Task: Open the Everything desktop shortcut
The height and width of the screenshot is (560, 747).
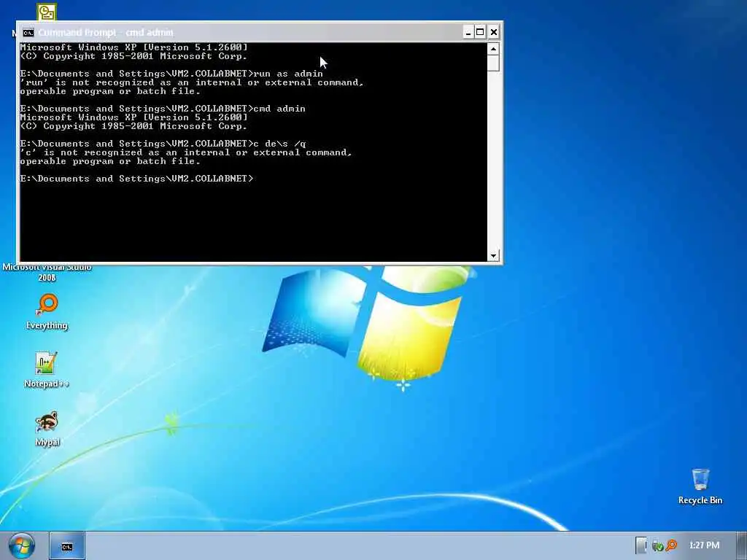Action: (x=47, y=312)
